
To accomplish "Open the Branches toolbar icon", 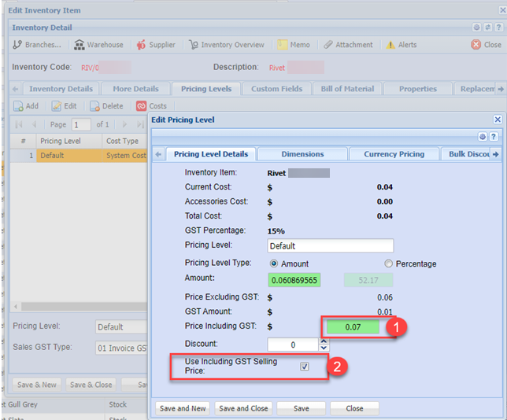I will pos(18,45).
